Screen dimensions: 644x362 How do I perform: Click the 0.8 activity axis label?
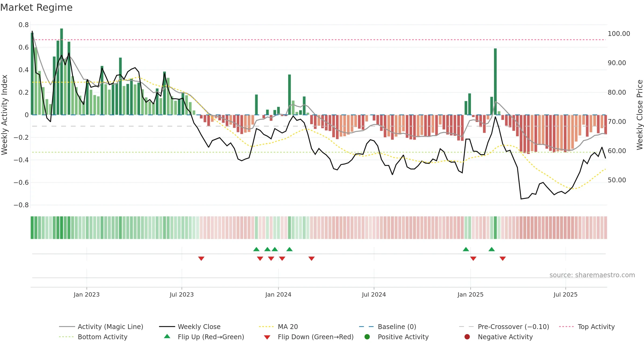click(24, 25)
